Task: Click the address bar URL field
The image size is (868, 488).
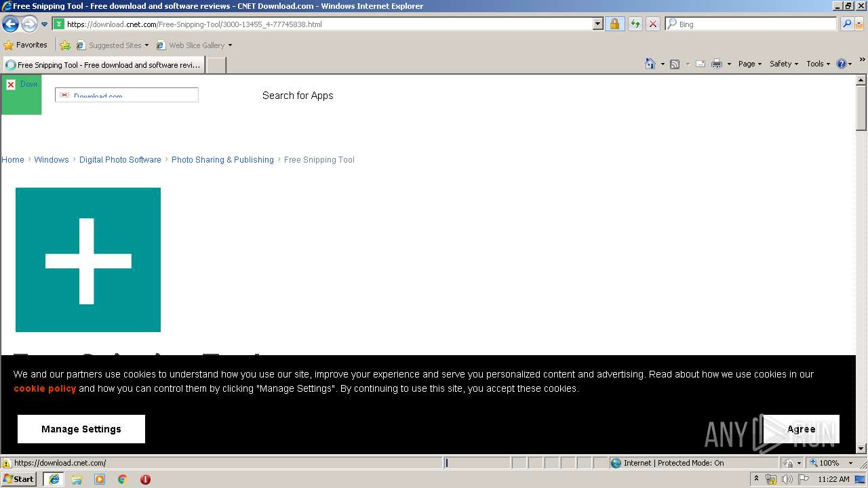Action: click(323, 24)
